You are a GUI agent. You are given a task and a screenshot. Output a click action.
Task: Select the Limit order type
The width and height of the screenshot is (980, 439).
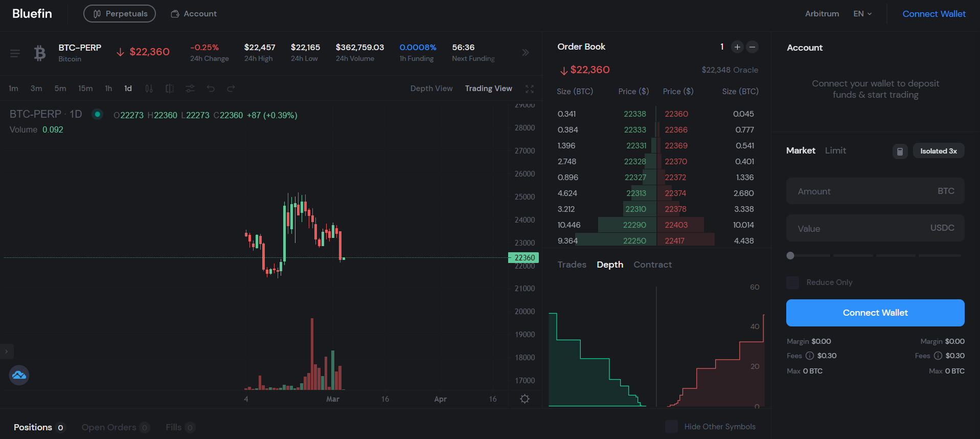(x=835, y=150)
